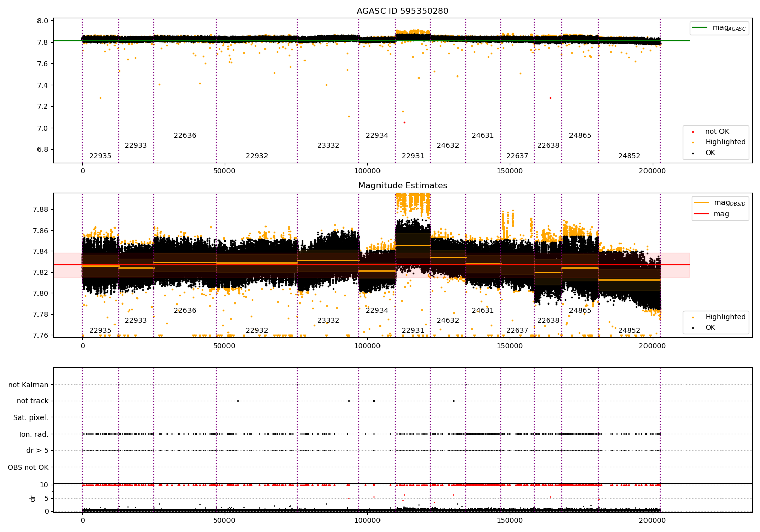Click the 8.0 y-axis tick label
Screen dimensions: 760x532
coord(43,21)
